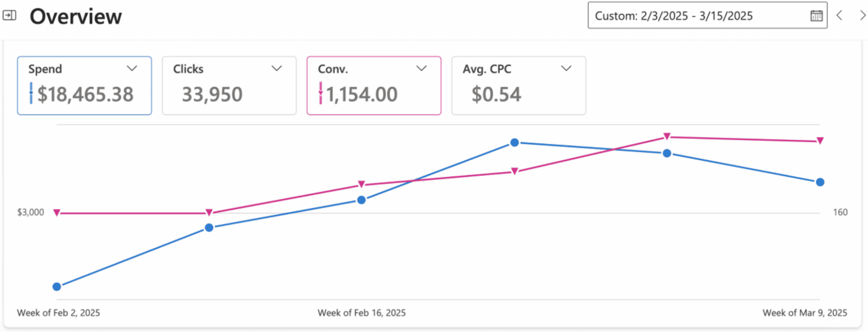Toggle the Spend metric card

pos(85,94)
